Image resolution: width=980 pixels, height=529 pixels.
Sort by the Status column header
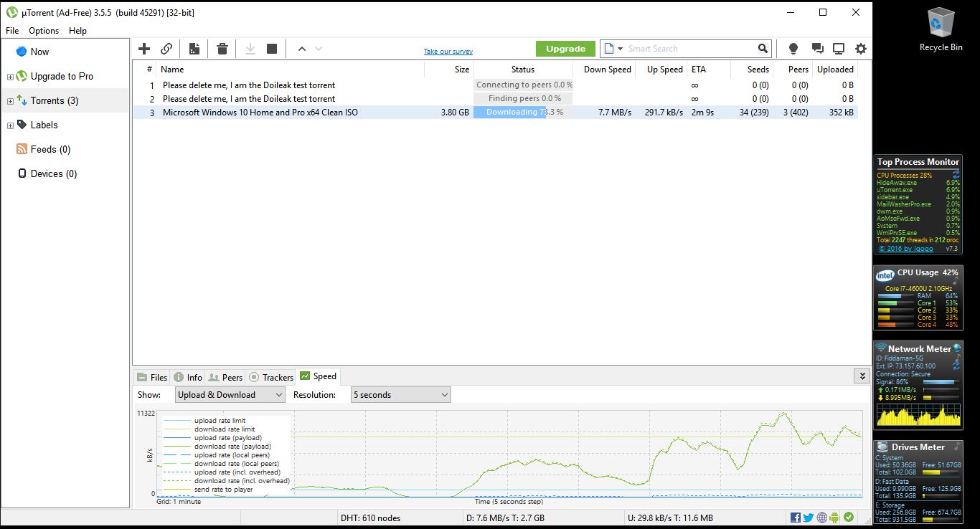coord(523,70)
